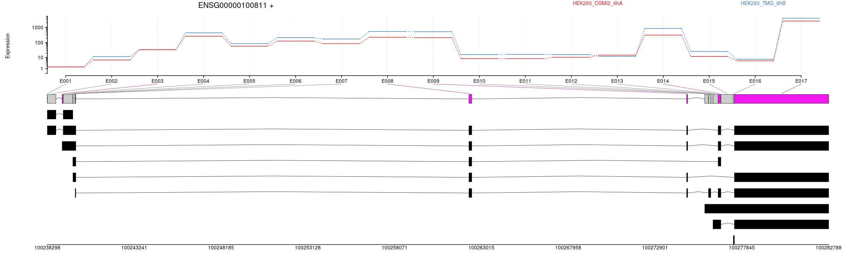Click exon label E006
This screenshot has width=868, height=253.
coord(295,81)
